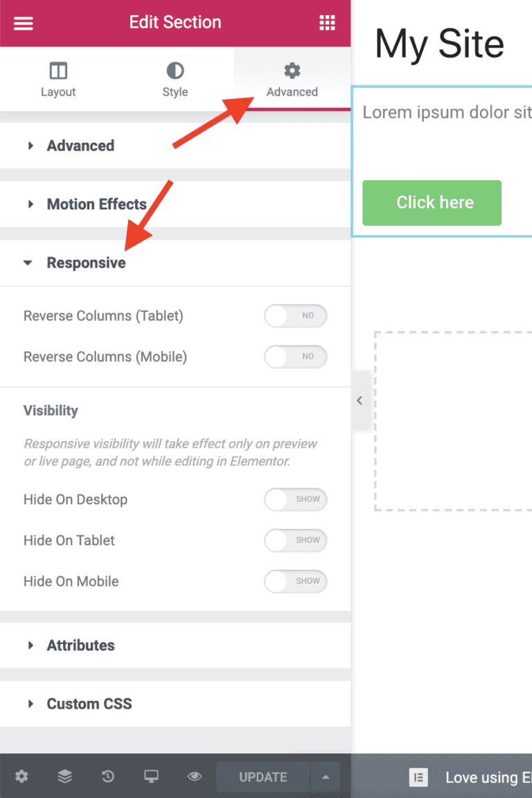
Task: Expand the Custom CSS section
Action: coord(89,704)
